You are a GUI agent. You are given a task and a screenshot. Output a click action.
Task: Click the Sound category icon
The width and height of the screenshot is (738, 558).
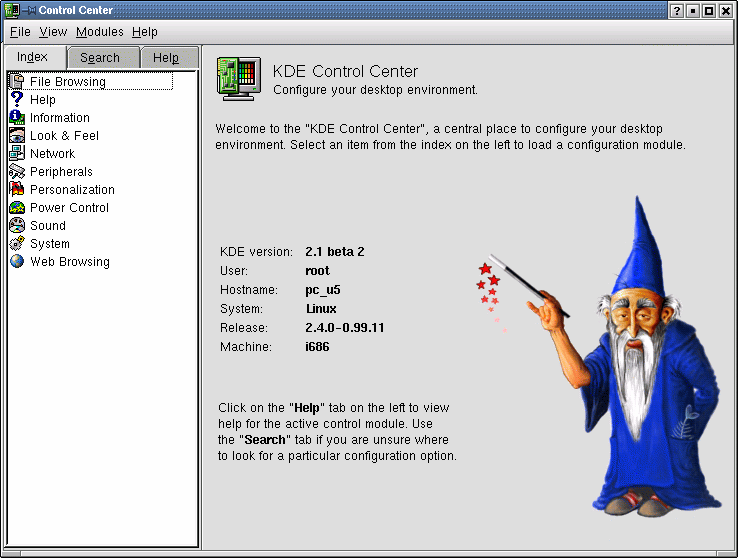coord(17,225)
